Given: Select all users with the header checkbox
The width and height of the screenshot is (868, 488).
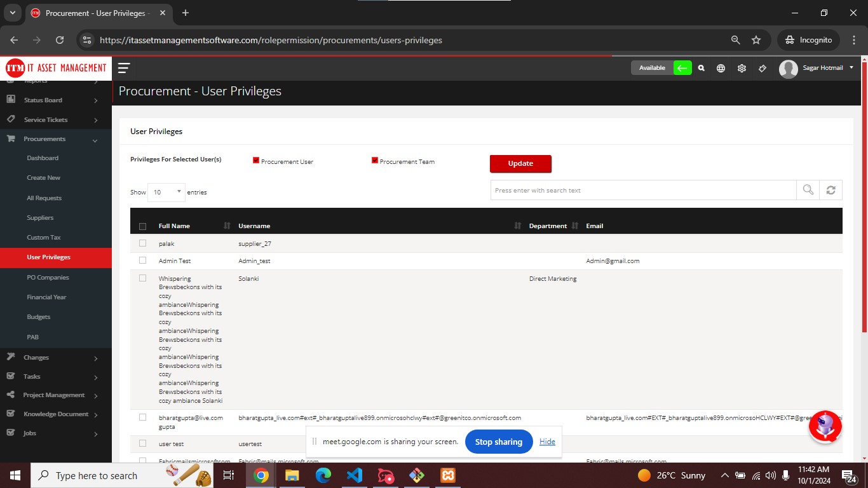Looking at the screenshot, I should point(143,226).
